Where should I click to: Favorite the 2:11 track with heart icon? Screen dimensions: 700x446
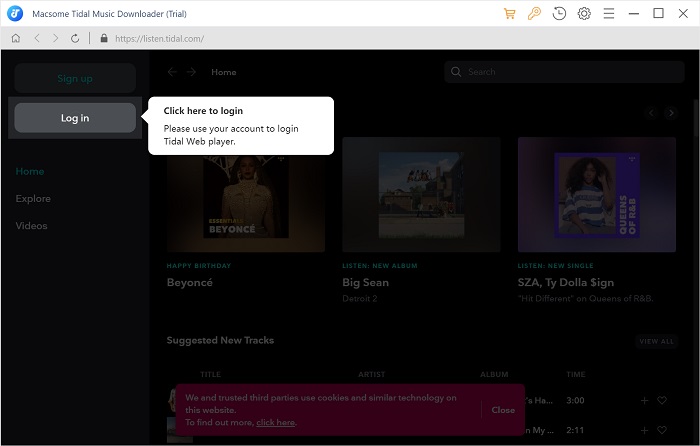[662, 430]
